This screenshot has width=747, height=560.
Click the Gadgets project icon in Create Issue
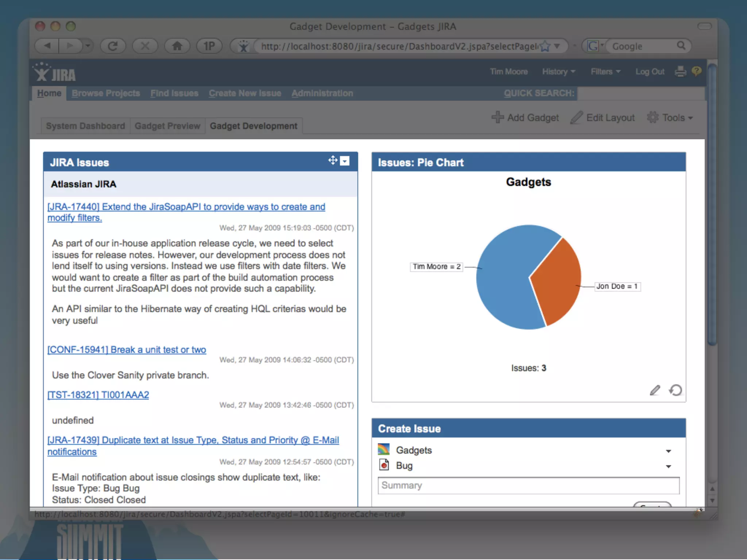pos(384,449)
